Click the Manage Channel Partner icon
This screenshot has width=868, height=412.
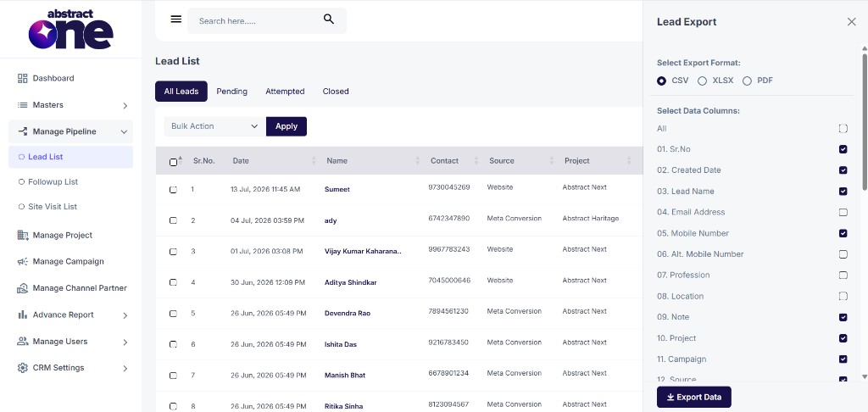click(23, 288)
